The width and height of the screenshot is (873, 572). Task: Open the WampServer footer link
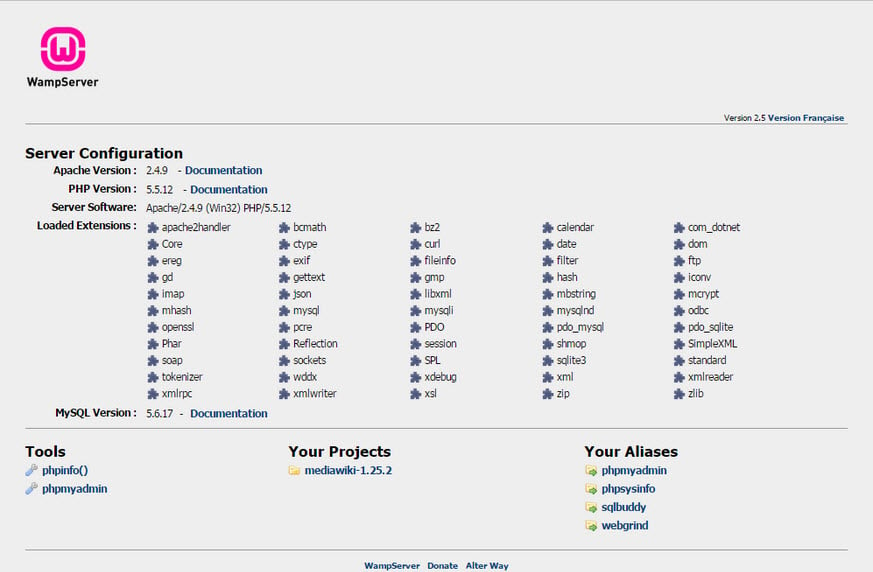[392, 566]
